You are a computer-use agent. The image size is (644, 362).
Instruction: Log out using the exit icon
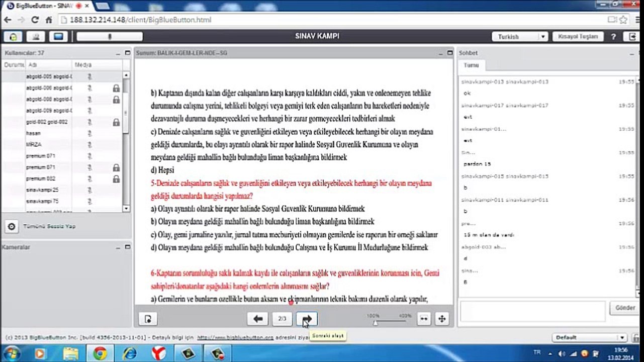click(x=632, y=37)
